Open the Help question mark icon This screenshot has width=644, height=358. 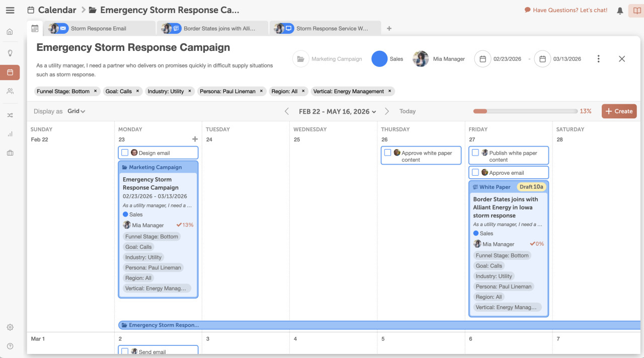(10, 346)
